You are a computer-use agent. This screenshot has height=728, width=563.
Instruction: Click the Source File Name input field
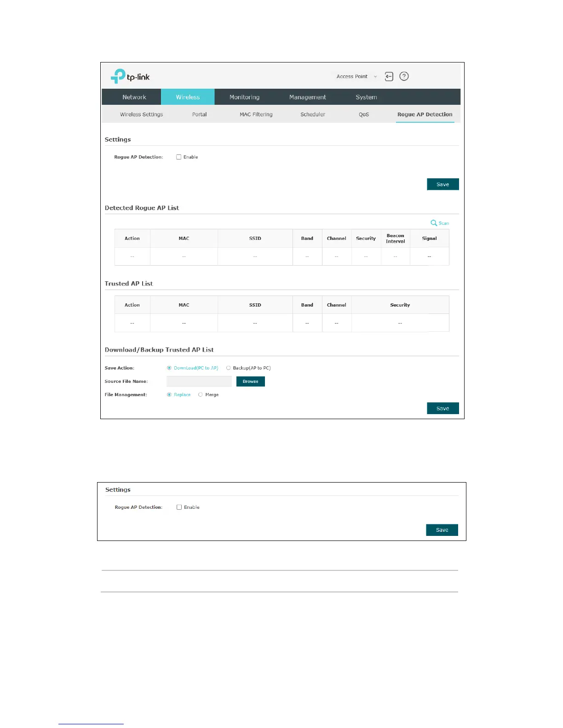(199, 381)
